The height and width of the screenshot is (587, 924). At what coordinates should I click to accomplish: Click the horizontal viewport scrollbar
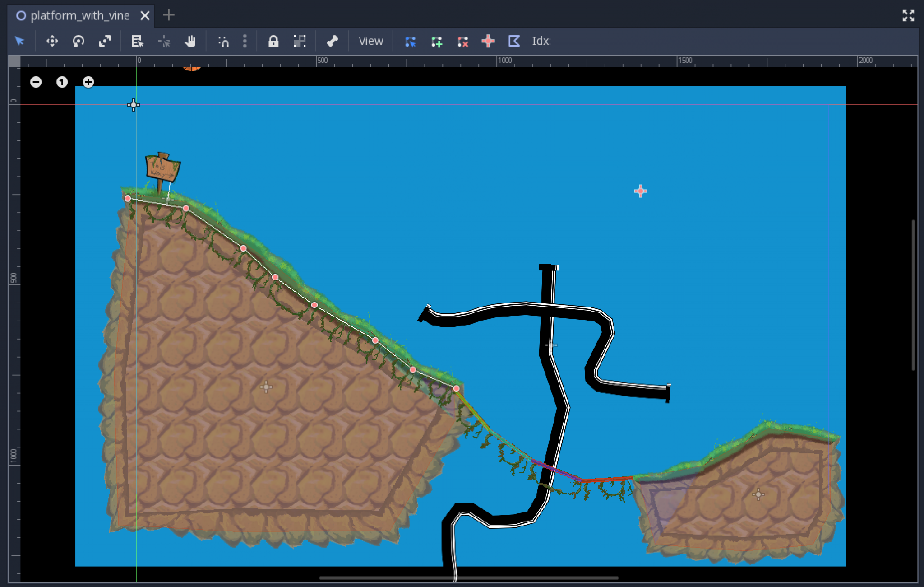pos(468,578)
